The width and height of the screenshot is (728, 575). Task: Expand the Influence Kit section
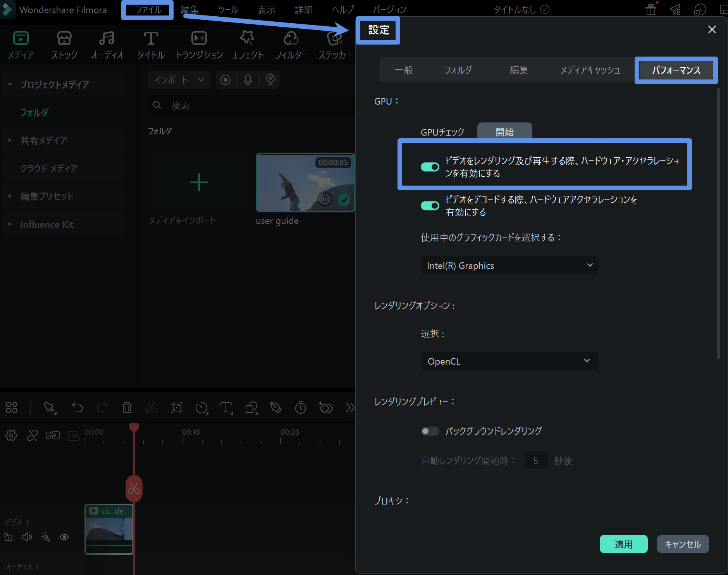(10, 224)
